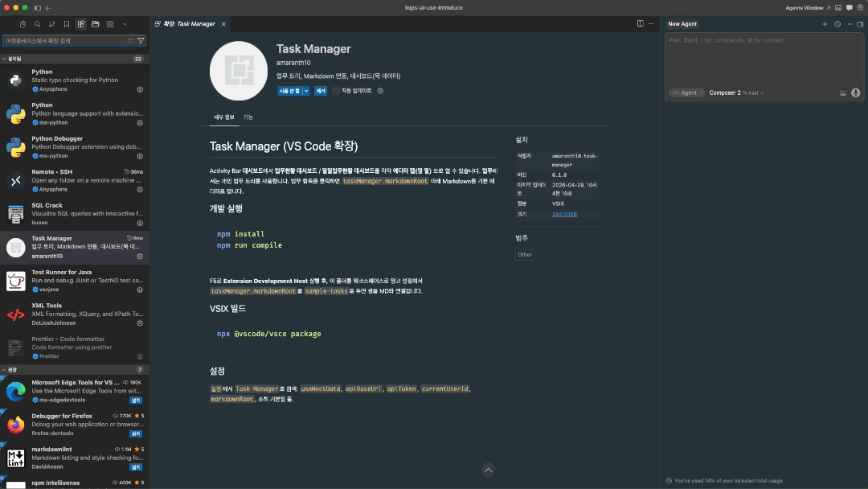Click the 사용 안 함 disable button

click(289, 91)
